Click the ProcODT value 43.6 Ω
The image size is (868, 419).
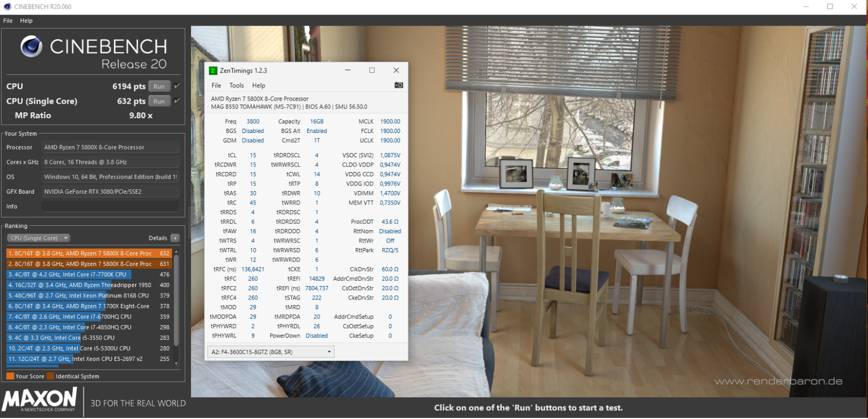coord(390,222)
